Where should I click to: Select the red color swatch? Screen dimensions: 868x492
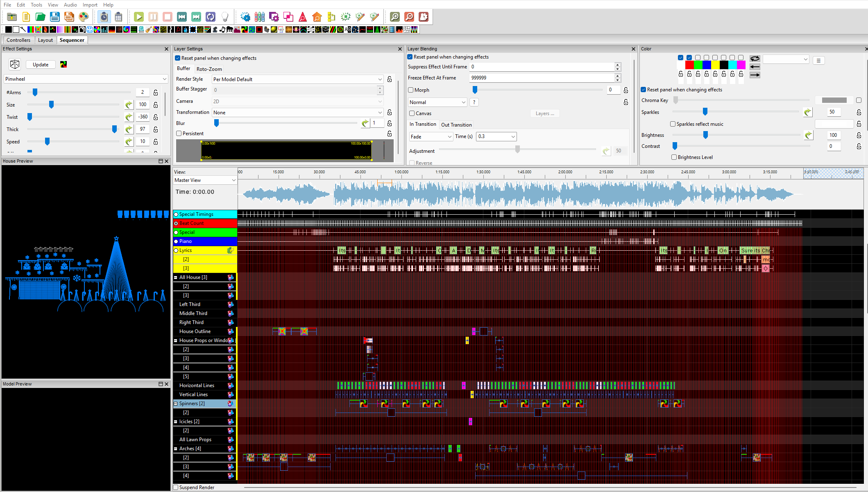pyautogui.click(x=689, y=65)
